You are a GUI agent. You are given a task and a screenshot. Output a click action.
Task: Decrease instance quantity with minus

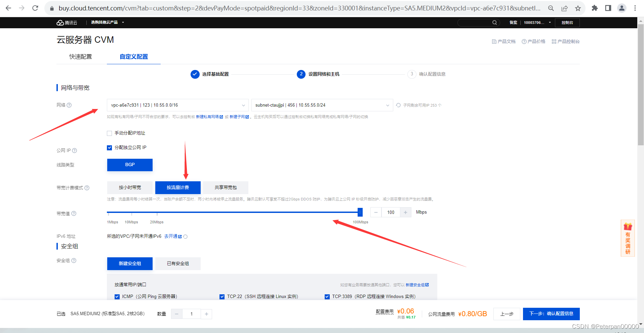click(x=177, y=314)
